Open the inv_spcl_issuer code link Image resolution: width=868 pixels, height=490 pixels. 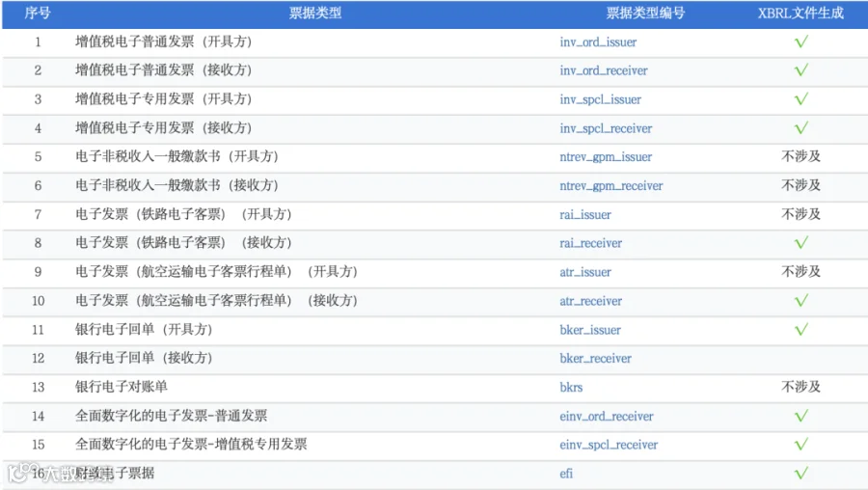pyautogui.click(x=600, y=99)
